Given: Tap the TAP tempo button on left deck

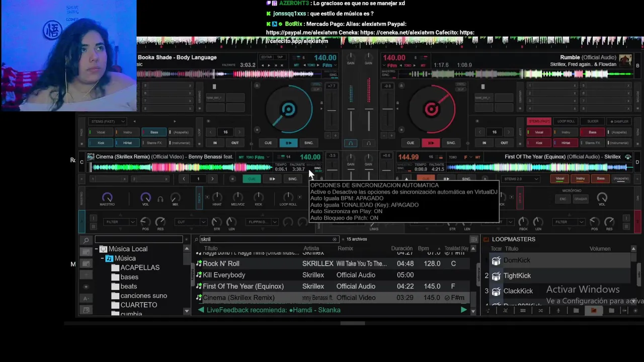Looking at the screenshot, I should [280, 57].
